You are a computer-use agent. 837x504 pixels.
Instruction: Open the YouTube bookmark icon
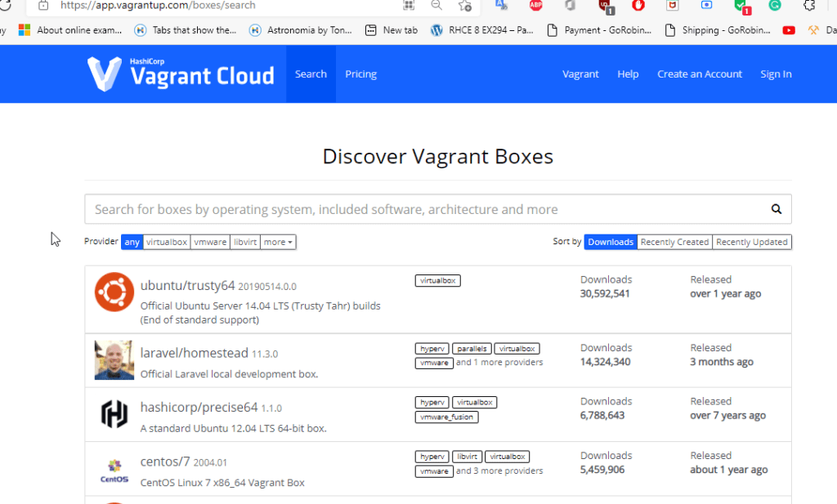coord(789,30)
